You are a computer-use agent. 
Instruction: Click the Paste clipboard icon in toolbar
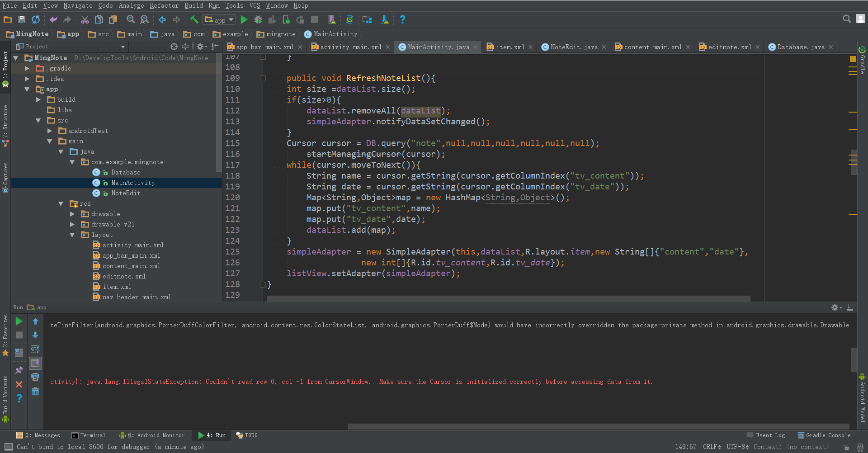[113, 19]
